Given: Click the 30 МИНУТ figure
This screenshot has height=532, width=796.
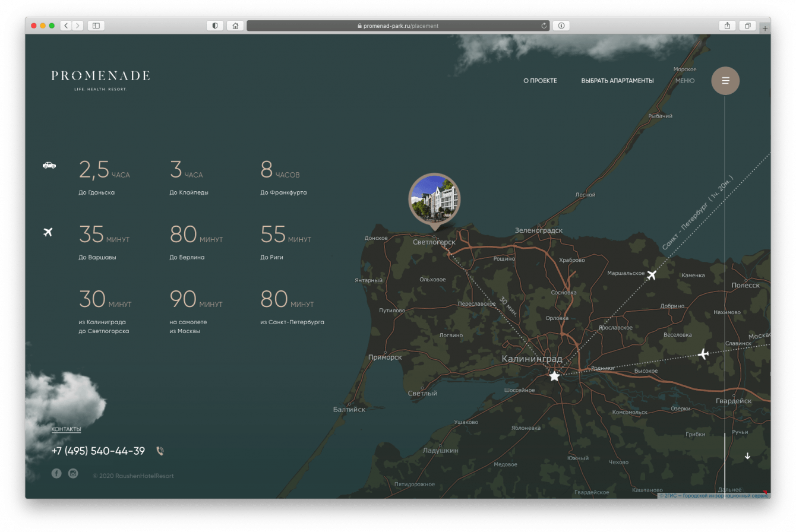Looking at the screenshot, I should click(105, 299).
